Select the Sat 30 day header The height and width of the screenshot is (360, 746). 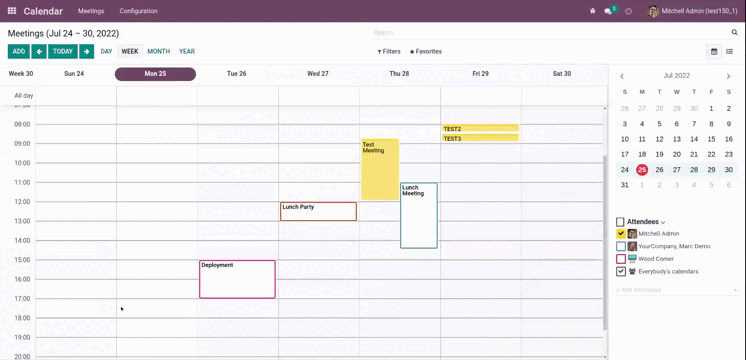pos(562,74)
